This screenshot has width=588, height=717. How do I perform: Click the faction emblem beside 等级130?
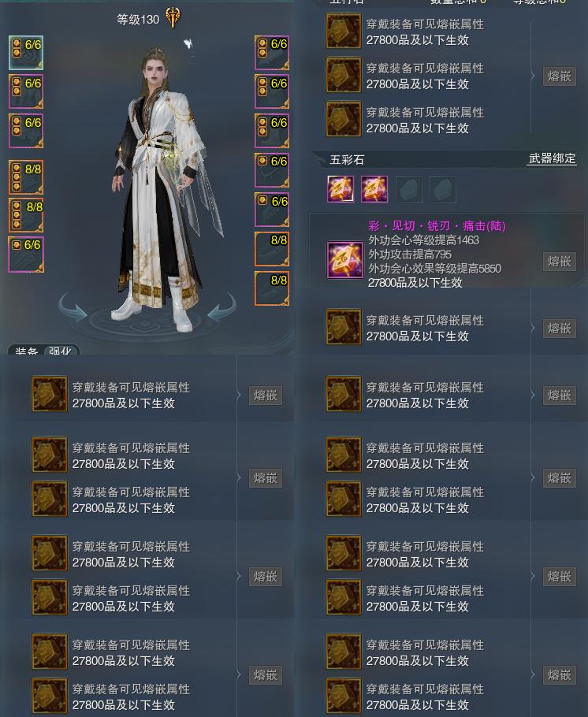coord(173,18)
